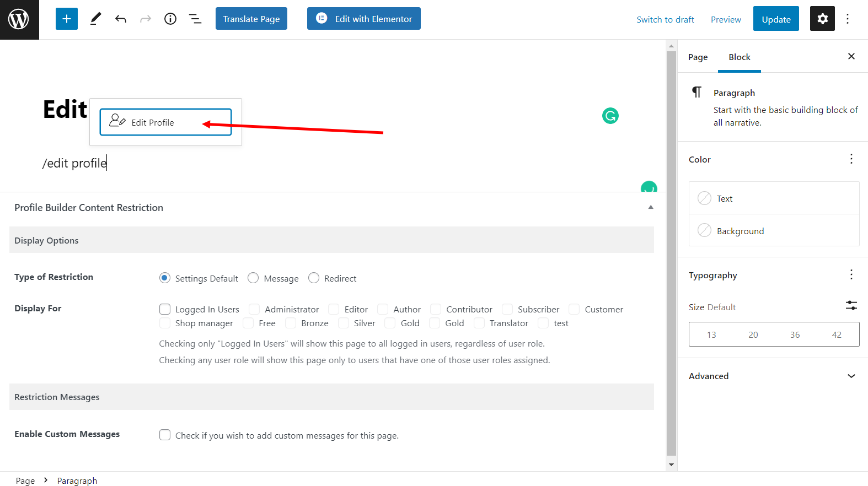This screenshot has width=868, height=486.
Task: Check the Logged In Users box
Action: [165, 309]
